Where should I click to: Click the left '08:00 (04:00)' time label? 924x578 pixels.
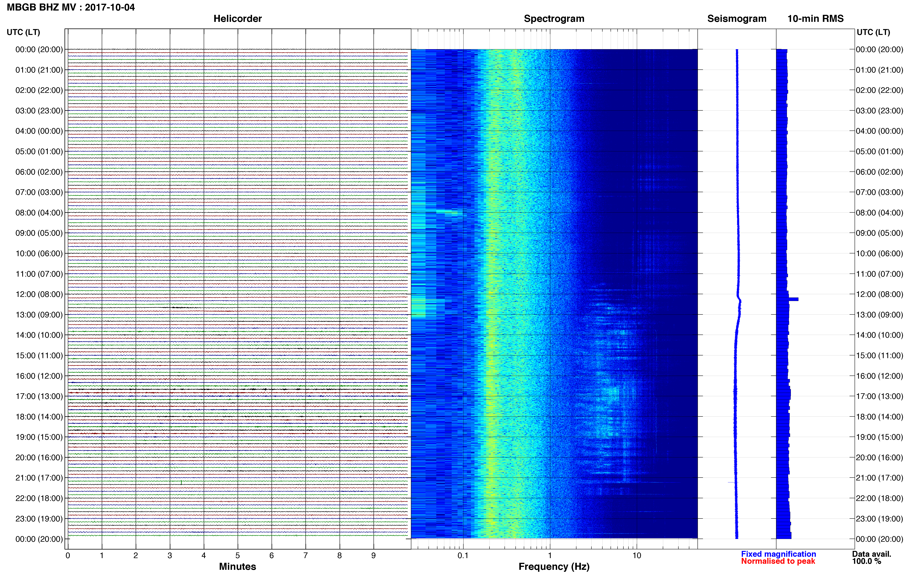[x=39, y=213]
